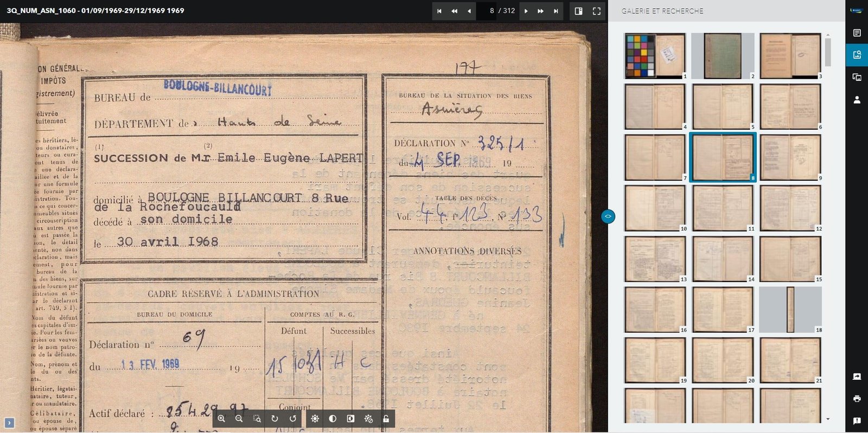The height and width of the screenshot is (433, 868).
Task: Toggle inverted colors on the image
Action: click(350, 418)
